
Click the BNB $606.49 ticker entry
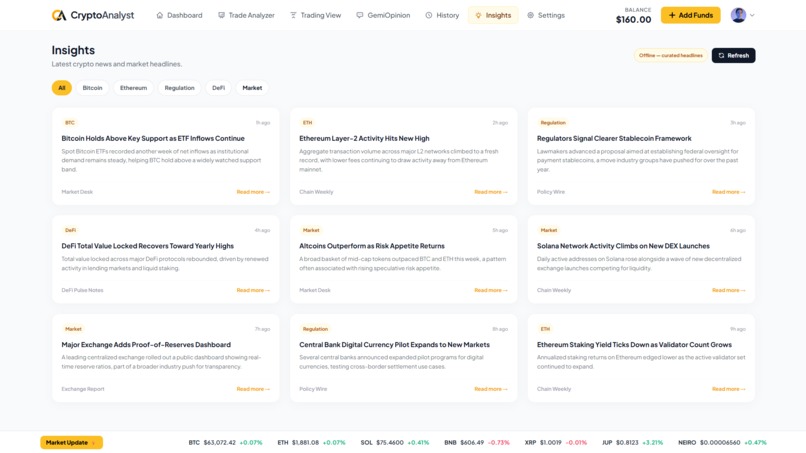tap(477, 443)
